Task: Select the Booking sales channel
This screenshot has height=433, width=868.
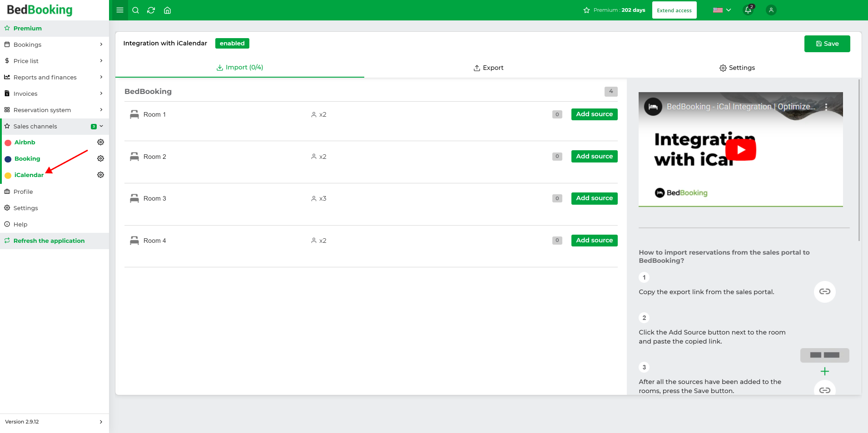Action: point(27,158)
